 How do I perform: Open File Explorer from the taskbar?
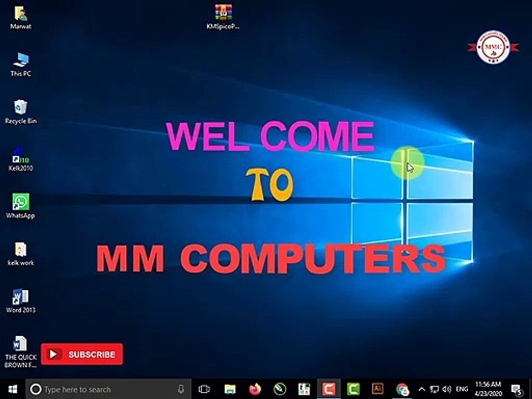point(229,389)
